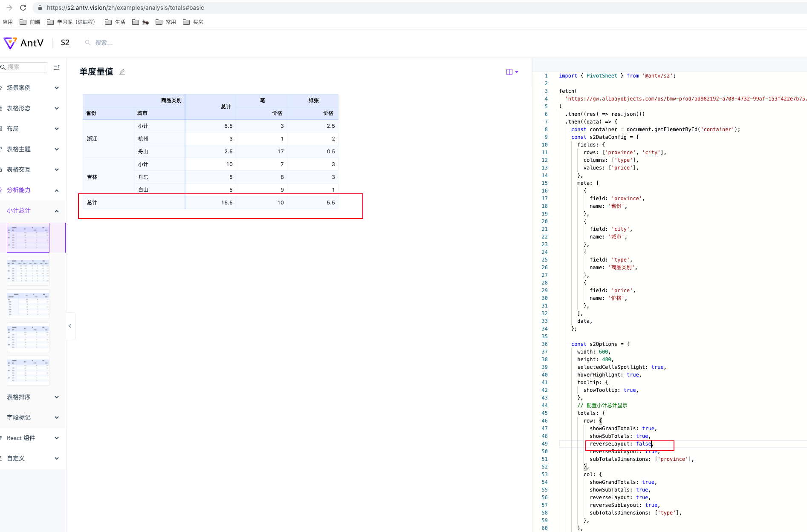Viewport: 807px width, 532px height.
Task: Open the 前端 bookmarks folder
Action: (x=30, y=22)
